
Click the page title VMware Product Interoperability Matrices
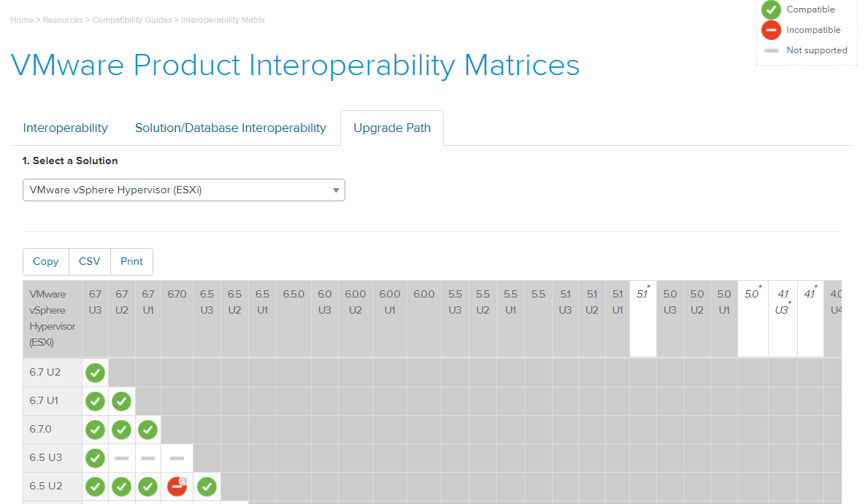pyautogui.click(x=295, y=66)
